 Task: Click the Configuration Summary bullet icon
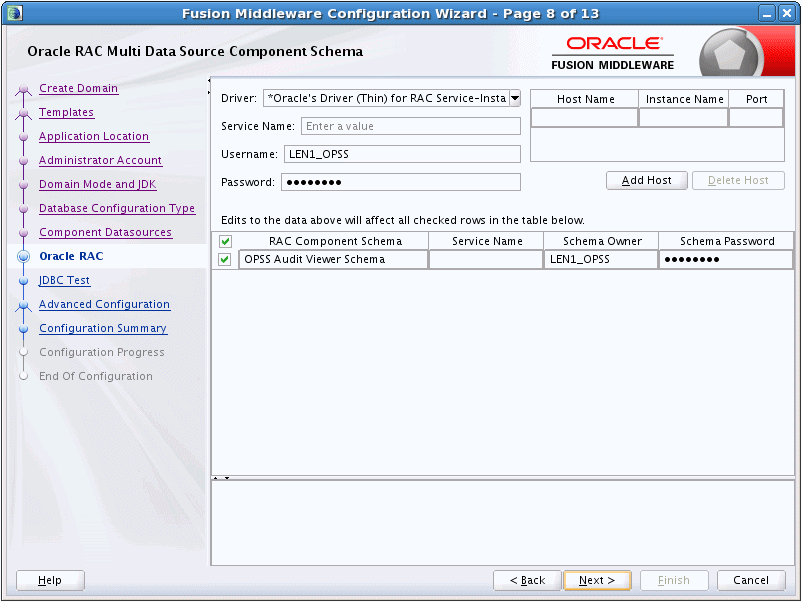click(x=24, y=329)
